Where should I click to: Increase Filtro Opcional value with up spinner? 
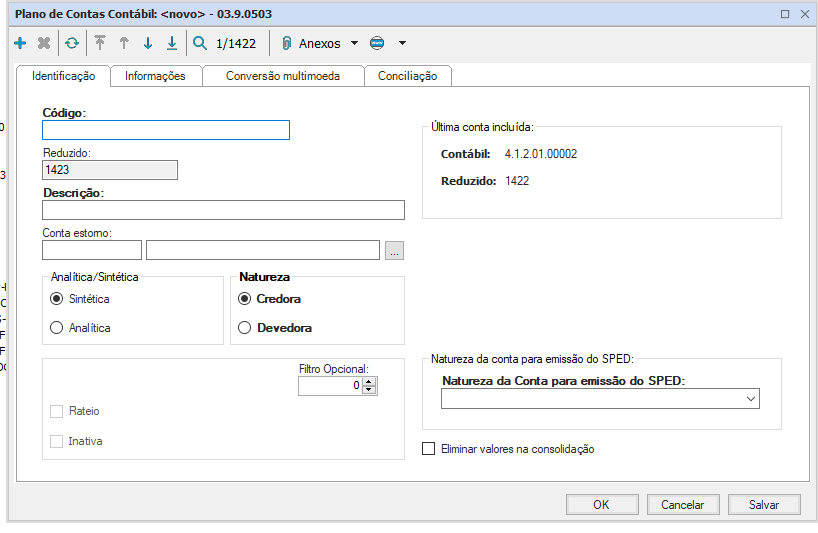(x=370, y=381)
